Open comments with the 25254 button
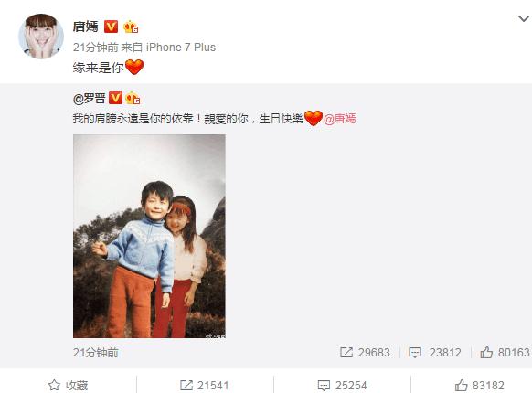 point(343,385)
